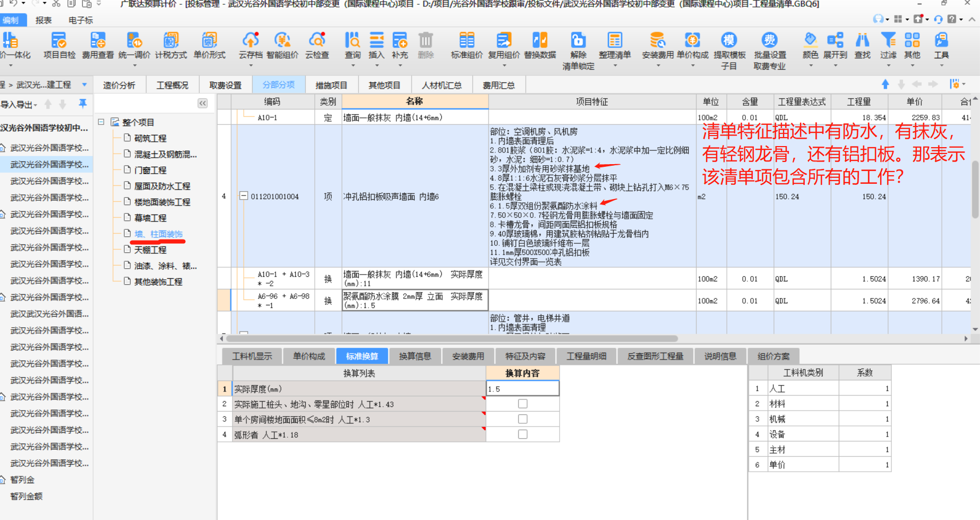This screenshot has width=980, height=520.
Task: Open 项目自检 project self-check tool
Action: 59,45
